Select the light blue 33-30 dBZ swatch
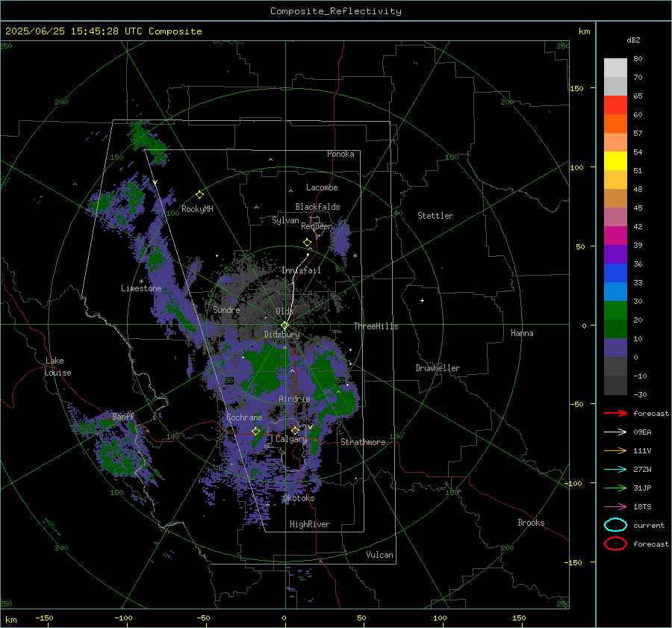This screenshot has height=628, width=672. (615, 292)
